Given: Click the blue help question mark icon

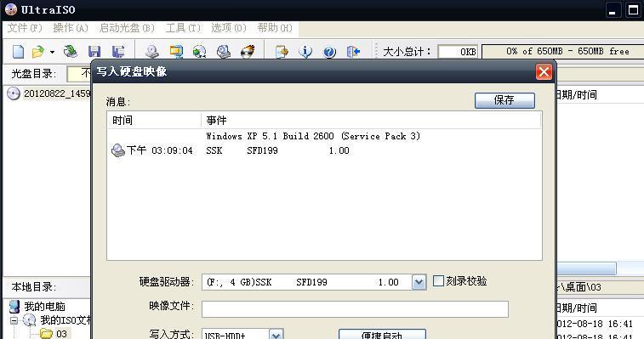Looking at the screenshot, I should click(x=329, y=52).
